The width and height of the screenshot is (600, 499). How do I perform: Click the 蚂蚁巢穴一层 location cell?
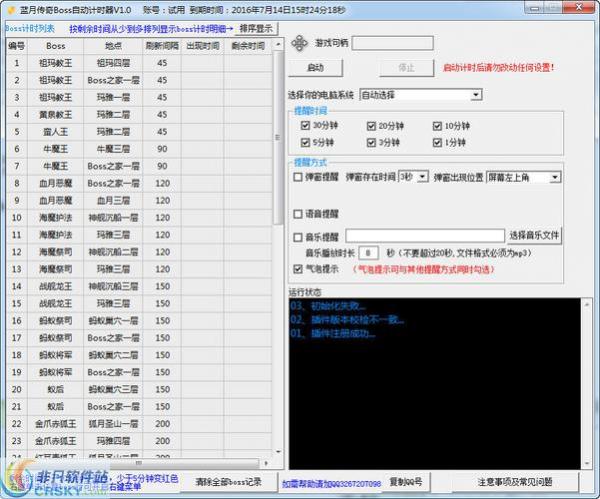click(113, 321)
